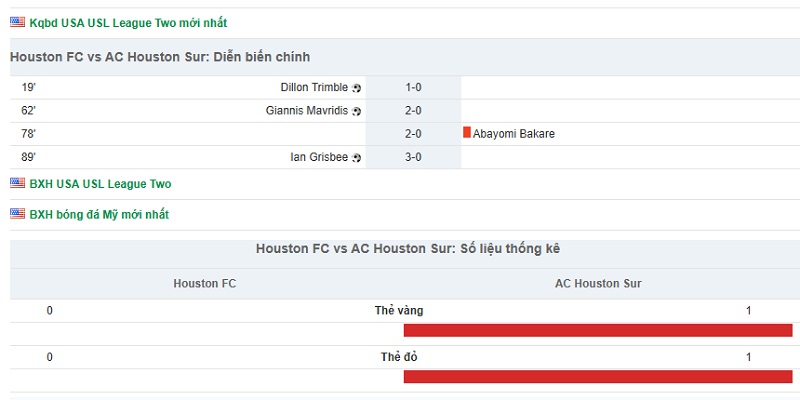Image resolution: width=800 pixels, height=400 pixels.
Task: Select player name Abayomi Bakare
Action: [514, 134]
